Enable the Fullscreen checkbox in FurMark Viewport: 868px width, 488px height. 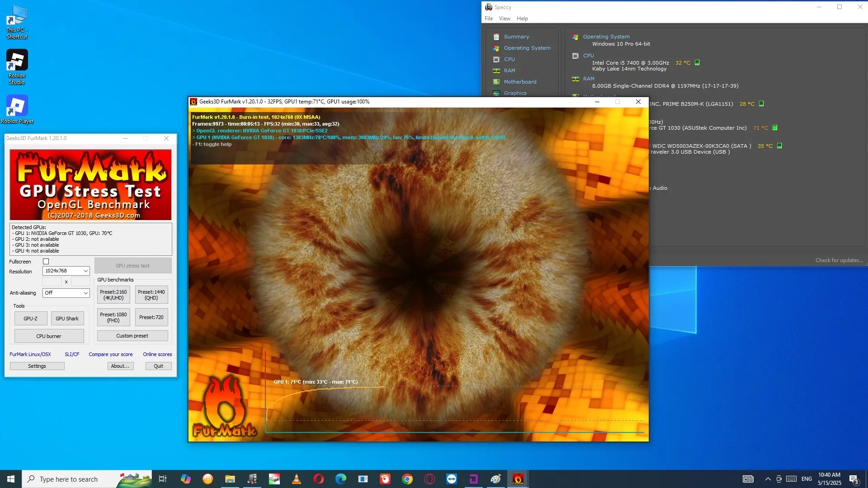(x=46, y=262)
